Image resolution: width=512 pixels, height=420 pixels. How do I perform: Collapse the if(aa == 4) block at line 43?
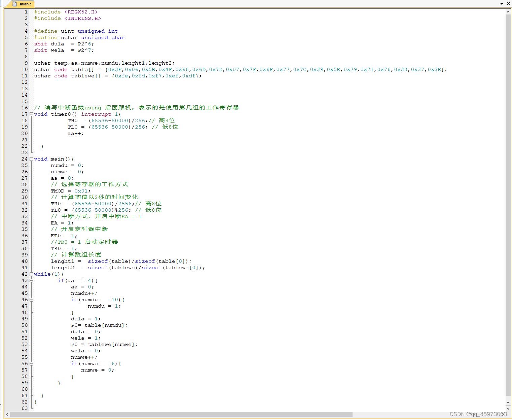(31, 280)
